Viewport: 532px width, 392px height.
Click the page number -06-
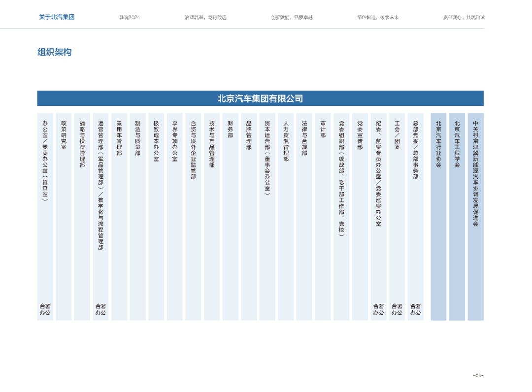point(478,375)
